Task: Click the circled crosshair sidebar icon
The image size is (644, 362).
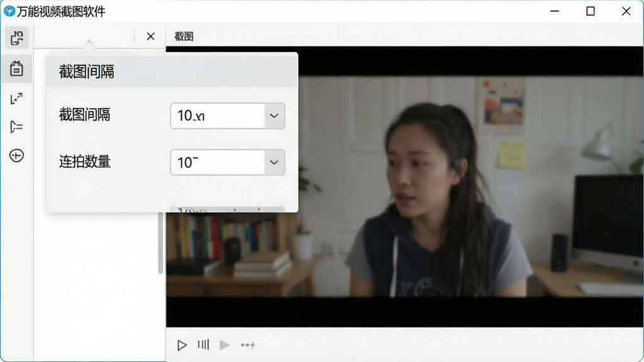Action: click(16, 156)
